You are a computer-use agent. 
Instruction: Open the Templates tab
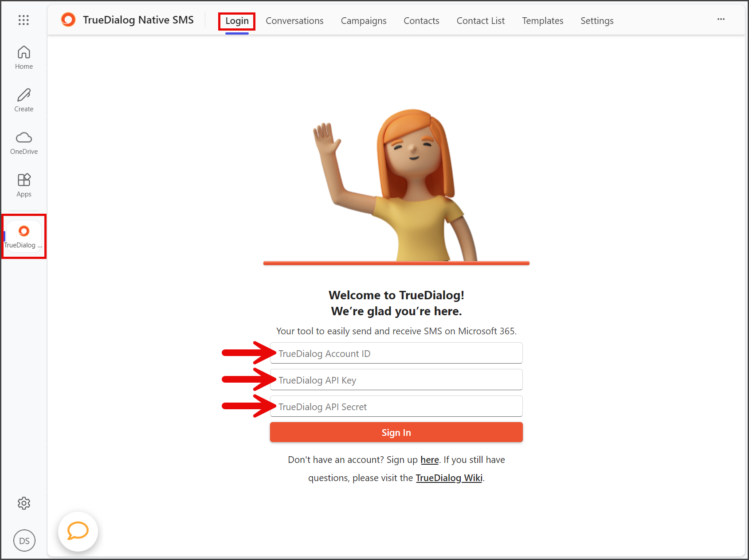(x=542, y=21)
